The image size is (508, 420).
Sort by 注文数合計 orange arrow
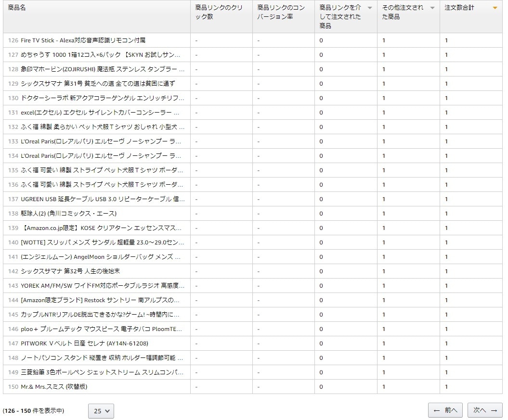point(495,8)
